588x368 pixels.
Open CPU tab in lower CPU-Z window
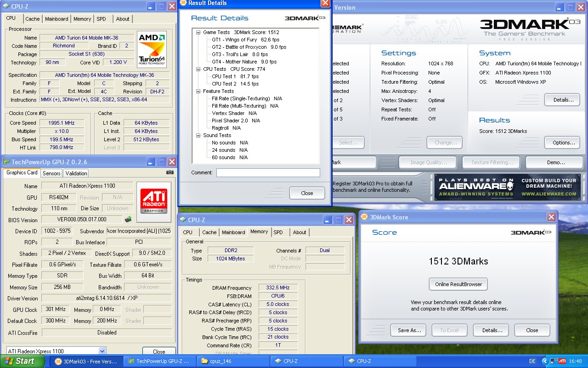coord(188,232)
